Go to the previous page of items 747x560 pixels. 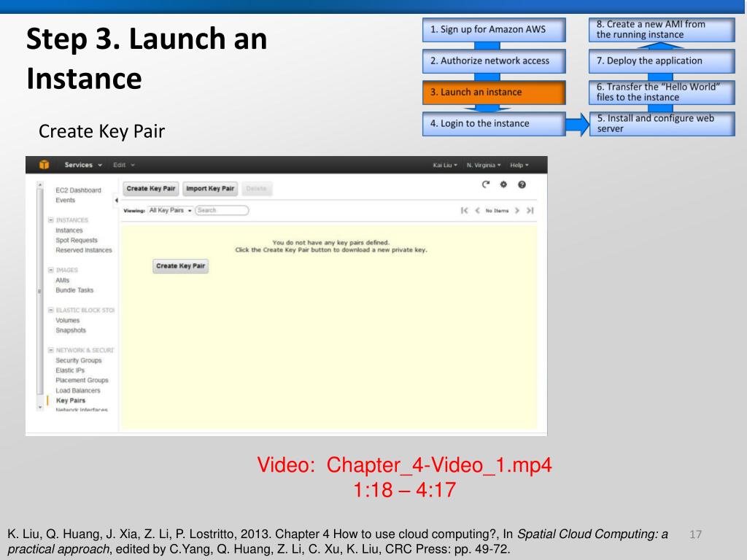(477, 211)
